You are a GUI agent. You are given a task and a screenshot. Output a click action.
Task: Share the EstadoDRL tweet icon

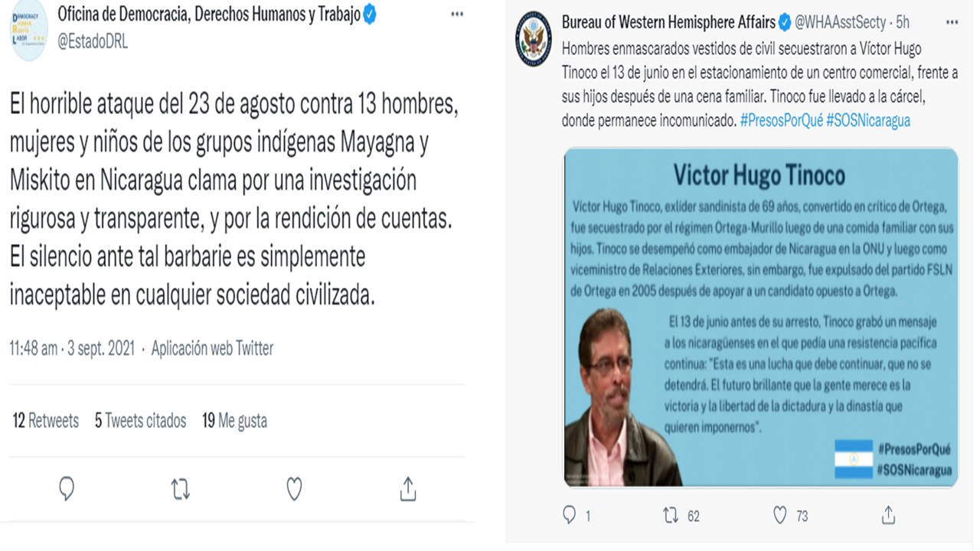(x=408, y=488)
